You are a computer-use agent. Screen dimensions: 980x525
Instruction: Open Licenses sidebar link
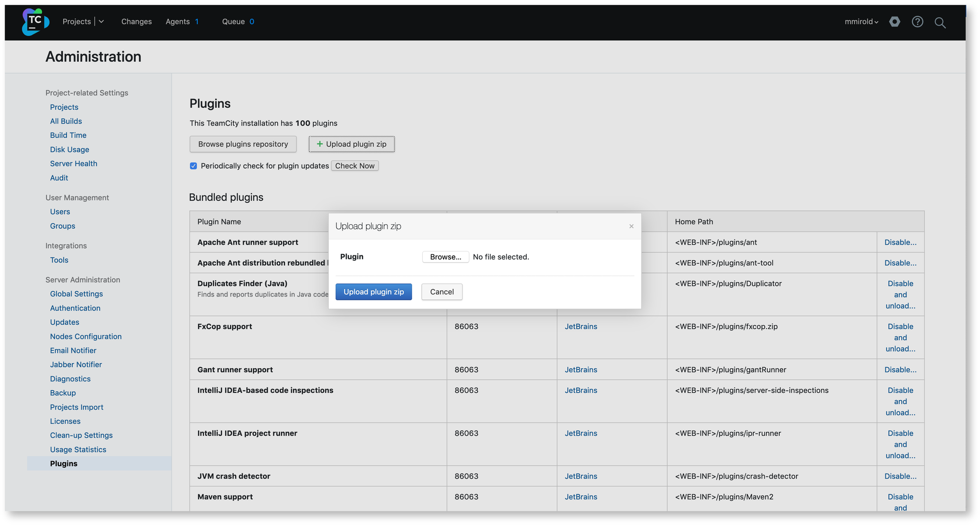[65, 421]
